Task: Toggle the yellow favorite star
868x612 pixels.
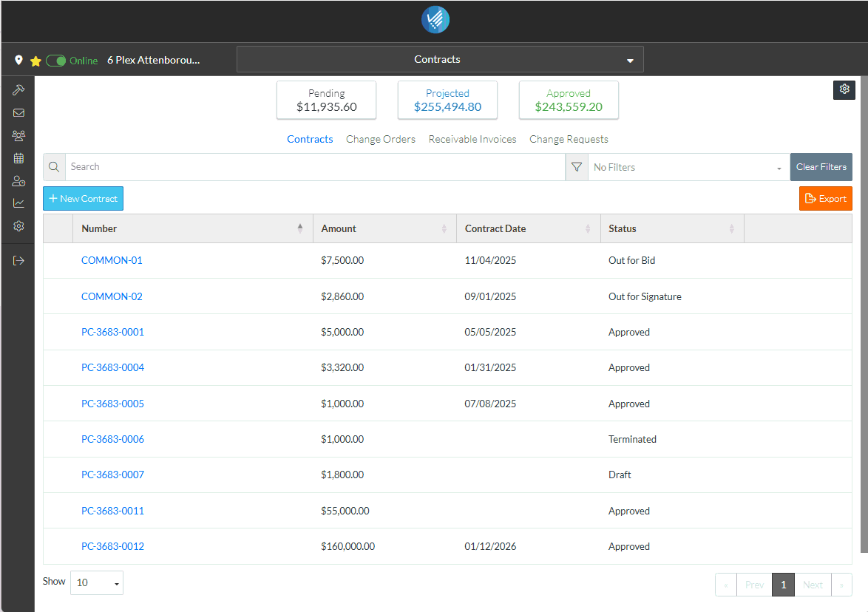Action: click(35, 61)
